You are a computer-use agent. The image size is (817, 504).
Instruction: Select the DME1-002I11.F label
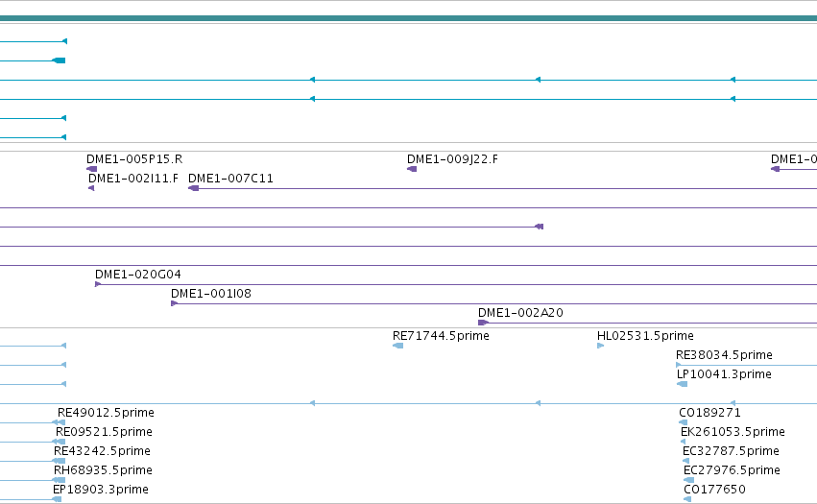[x=133, y=179]
